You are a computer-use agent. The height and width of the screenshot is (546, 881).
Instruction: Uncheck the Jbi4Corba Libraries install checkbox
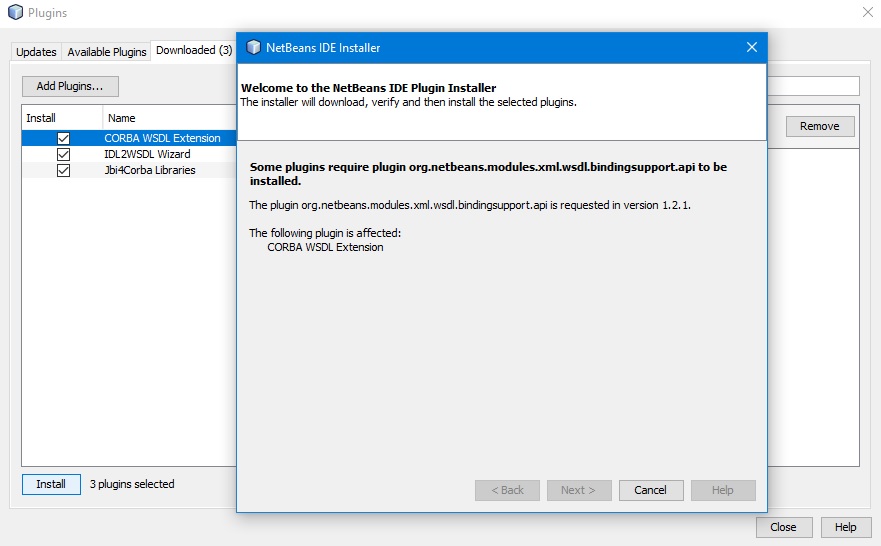[63, 170]
